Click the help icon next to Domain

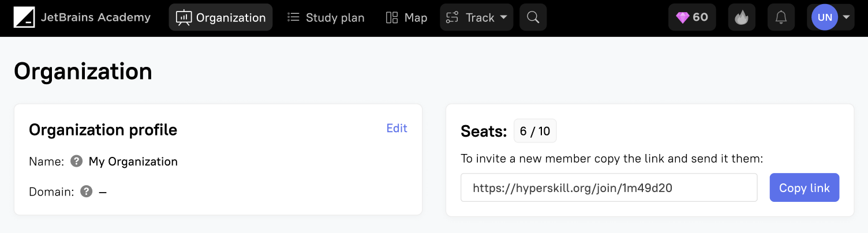point(87,191)
